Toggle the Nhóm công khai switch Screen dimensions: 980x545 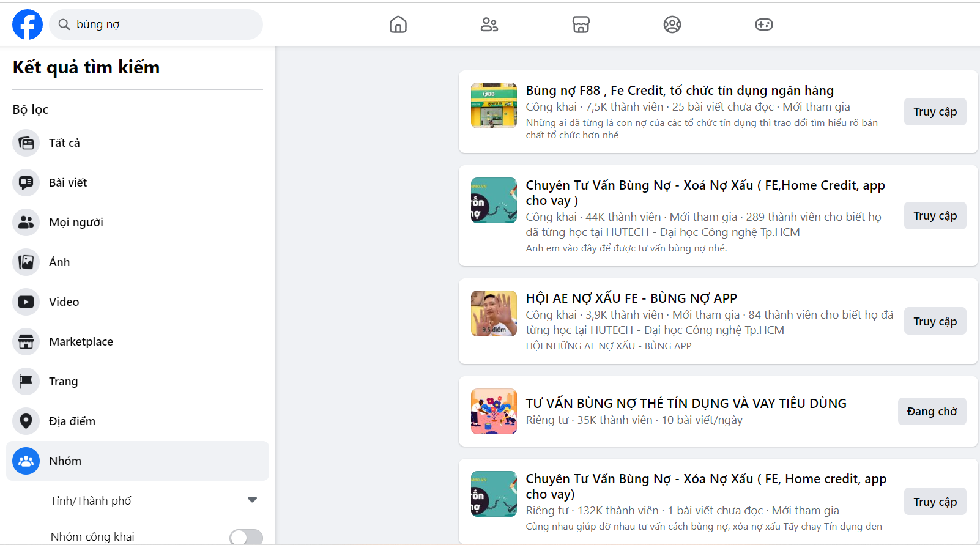246,536
